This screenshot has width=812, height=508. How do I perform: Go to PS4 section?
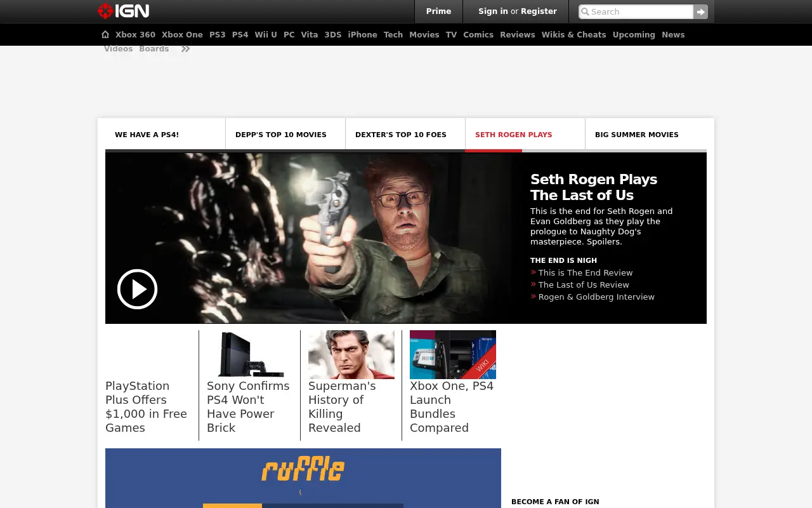[240, 35]
